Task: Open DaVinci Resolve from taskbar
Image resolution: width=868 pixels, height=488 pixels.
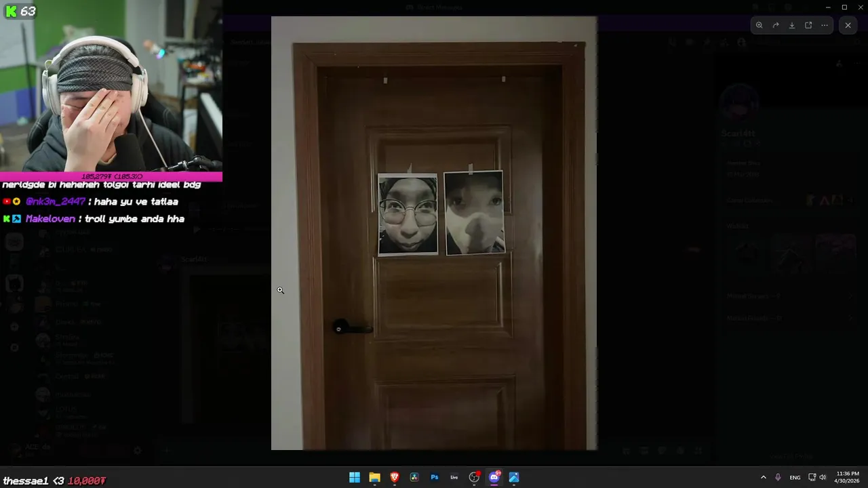Action: click(x=414, y=477)
